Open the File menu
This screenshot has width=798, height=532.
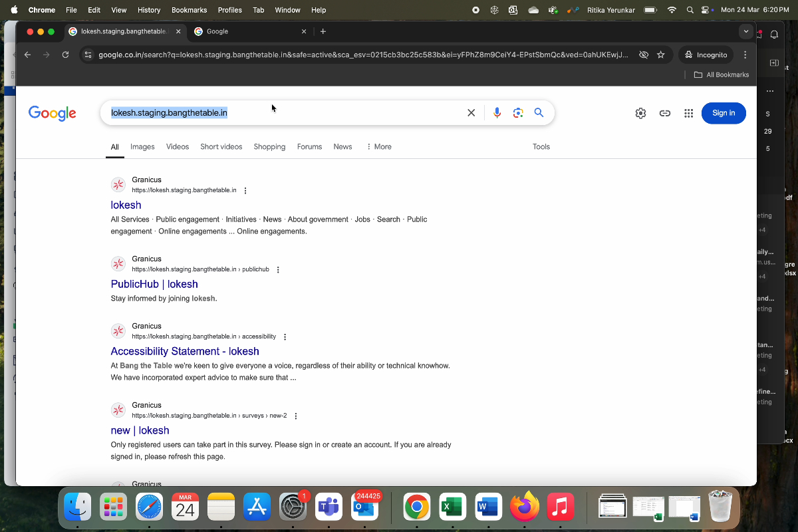coord(71,10)
